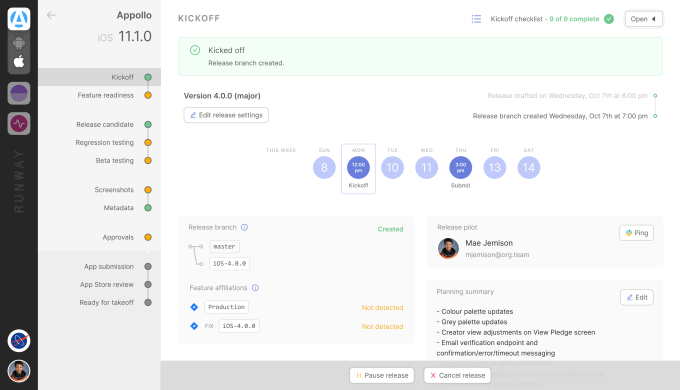The width and height of the screenshot is (680, 390).
Task: Click Edit release settings button
Action: tap(226, 115)
